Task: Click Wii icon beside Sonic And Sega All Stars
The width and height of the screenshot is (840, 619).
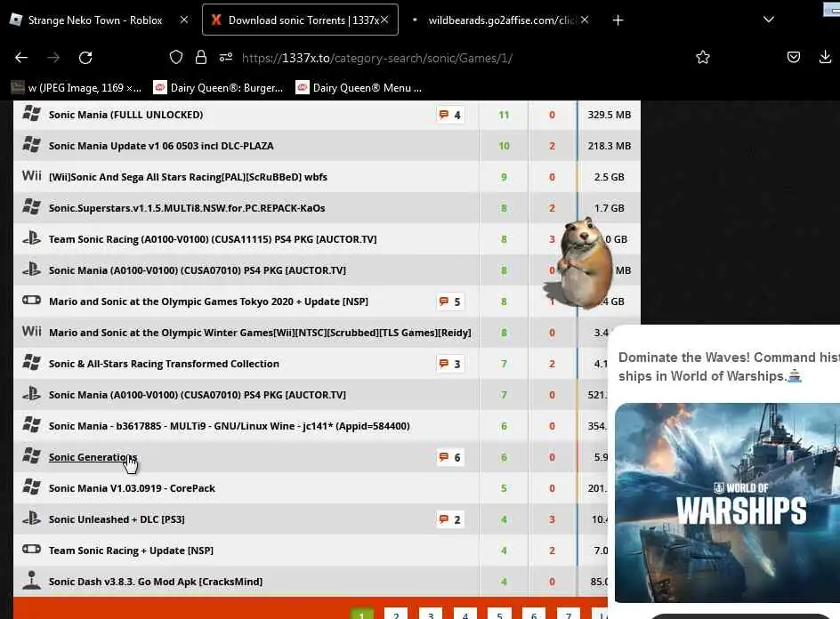Action: pos(32,175)
